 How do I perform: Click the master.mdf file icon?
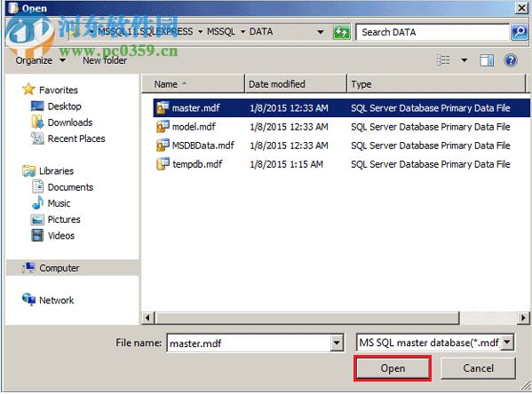point(163,108)
